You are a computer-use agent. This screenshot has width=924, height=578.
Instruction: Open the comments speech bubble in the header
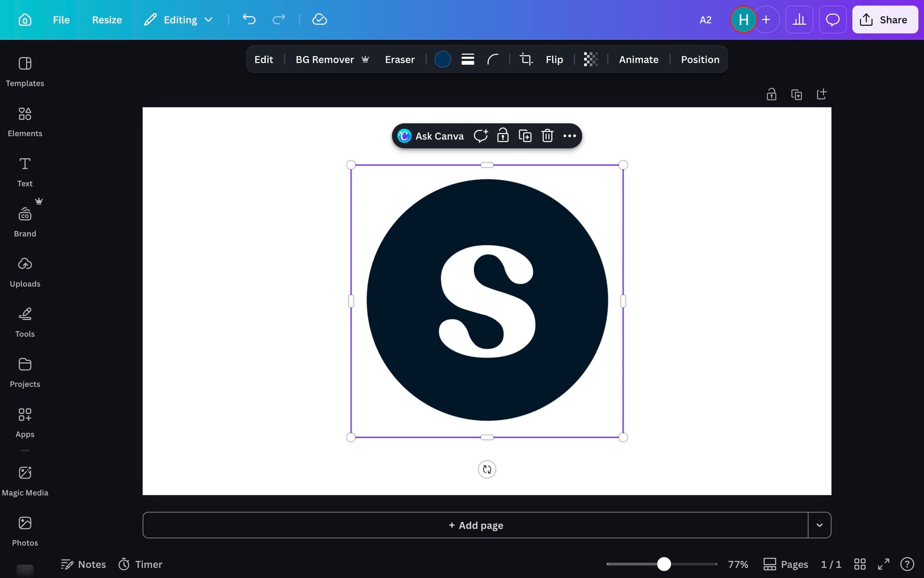click(x=832, y=19)
